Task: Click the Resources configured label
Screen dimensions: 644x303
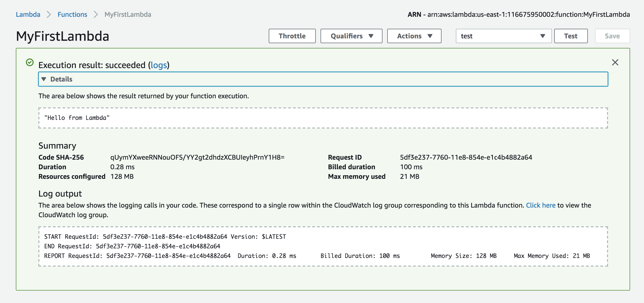Action: click(x=72, y=177)
